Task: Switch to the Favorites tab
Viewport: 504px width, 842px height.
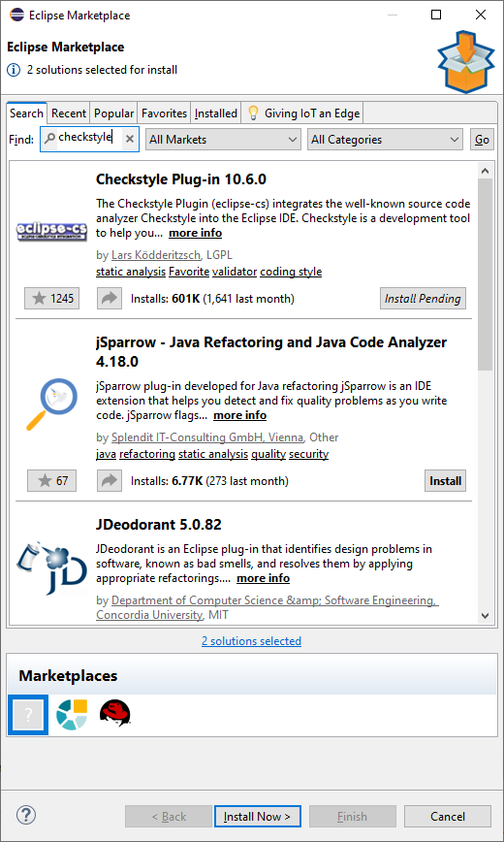Action: point(164,113)
